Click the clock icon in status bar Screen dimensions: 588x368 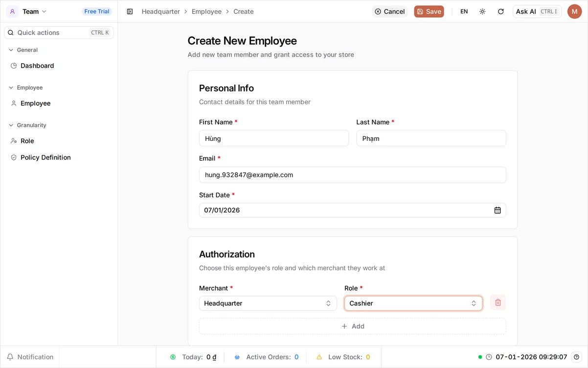click(x=489, y=357)
